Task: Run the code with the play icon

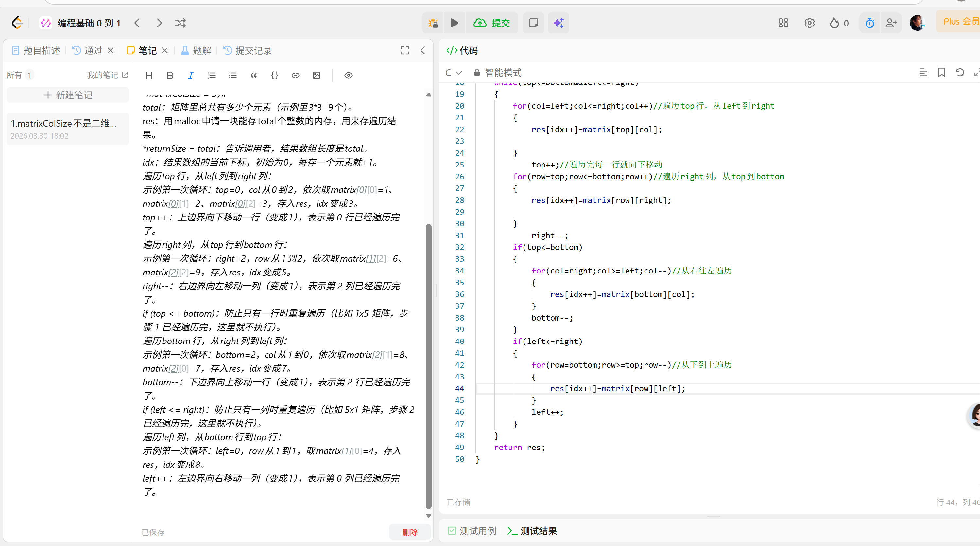Action: click(x=455, y=23)
